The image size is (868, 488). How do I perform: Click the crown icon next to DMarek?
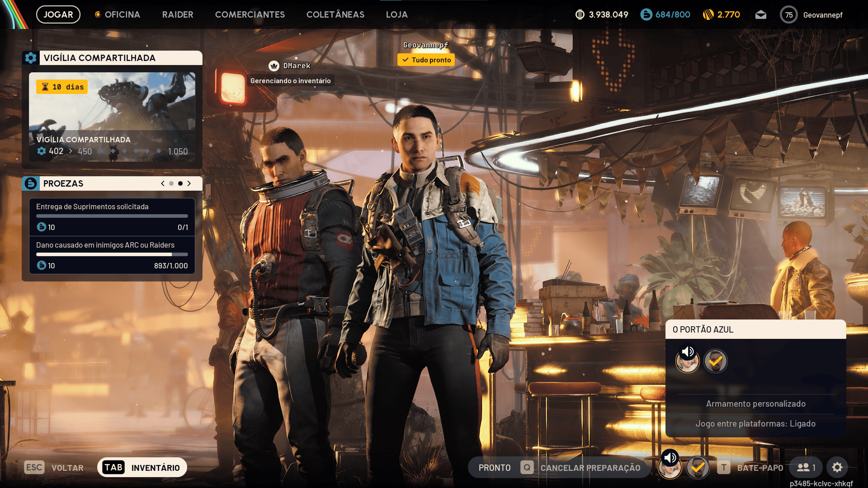click(x=274, y=66)
